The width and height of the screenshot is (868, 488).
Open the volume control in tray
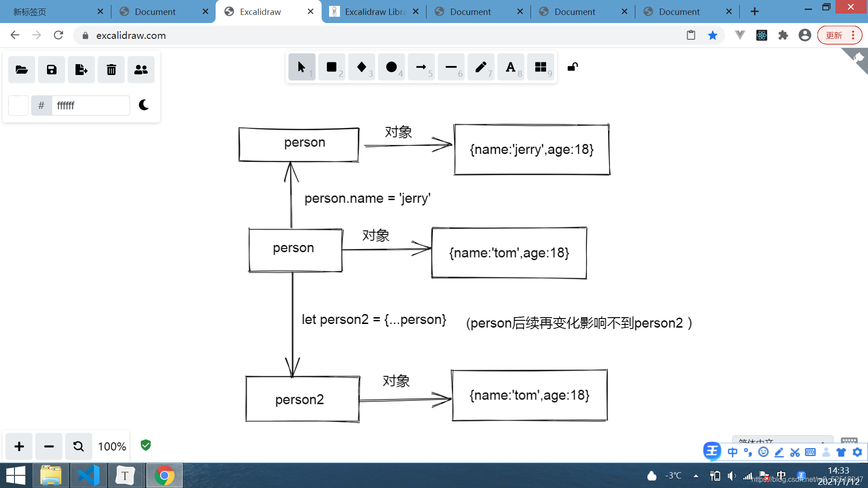point(731,476)
